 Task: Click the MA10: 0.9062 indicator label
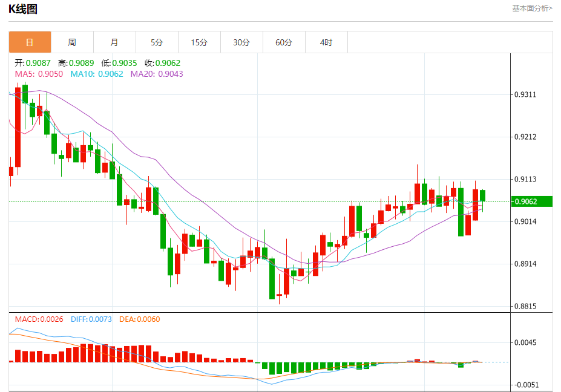click(x=97, y=74)
